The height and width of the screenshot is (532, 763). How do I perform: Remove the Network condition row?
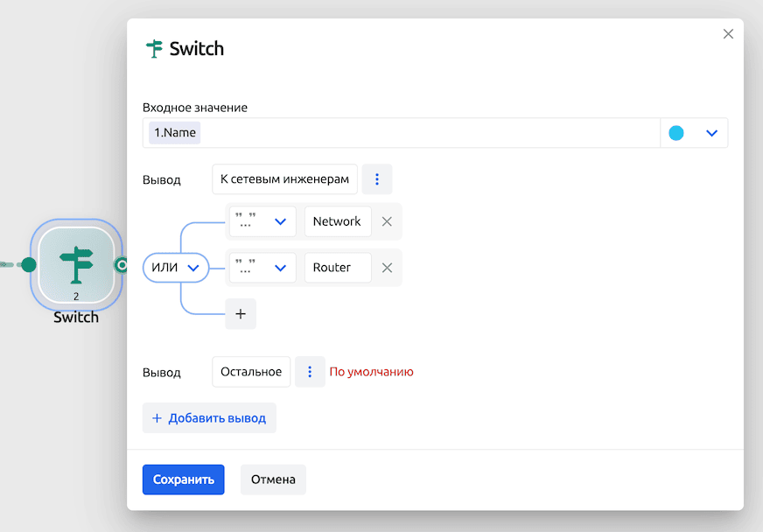[x=387, y=222]
